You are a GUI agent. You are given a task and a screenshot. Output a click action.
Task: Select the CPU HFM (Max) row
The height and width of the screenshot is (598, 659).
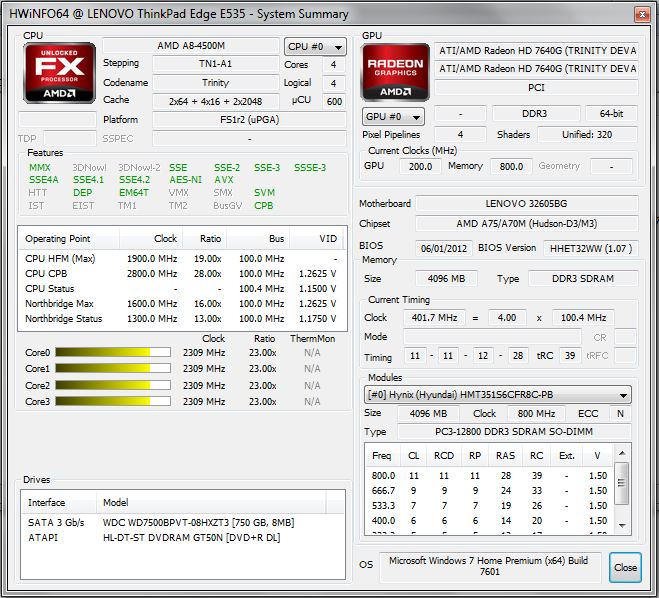tap(182, 258)
